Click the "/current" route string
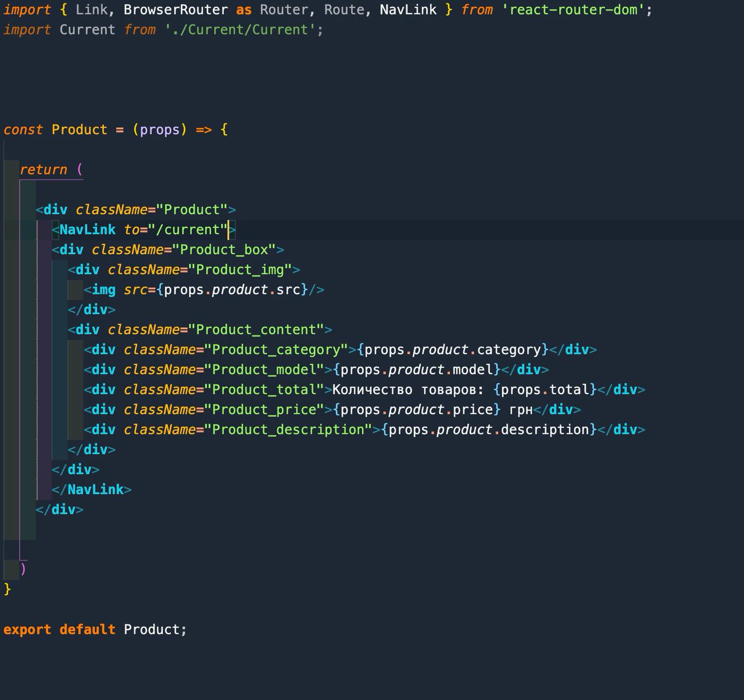 point(188,230)
